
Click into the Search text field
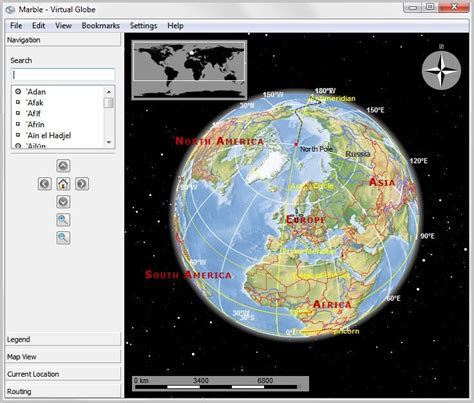click(63, 74)
